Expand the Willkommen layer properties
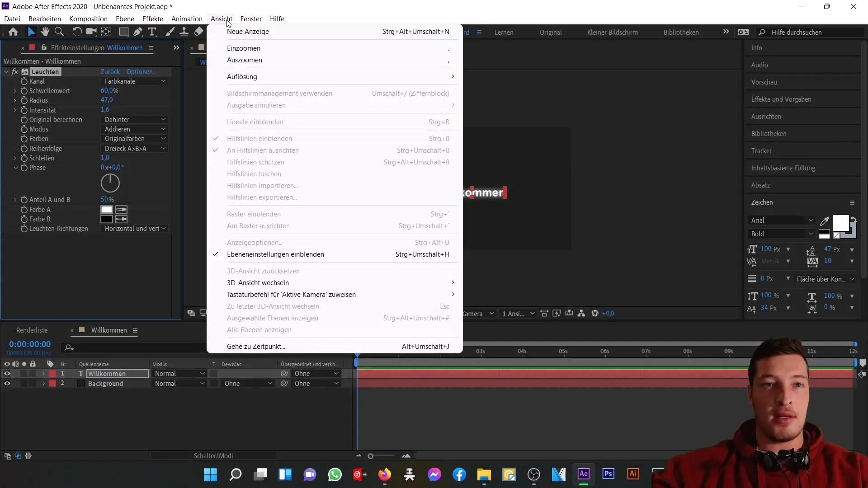 pos(43,374)
